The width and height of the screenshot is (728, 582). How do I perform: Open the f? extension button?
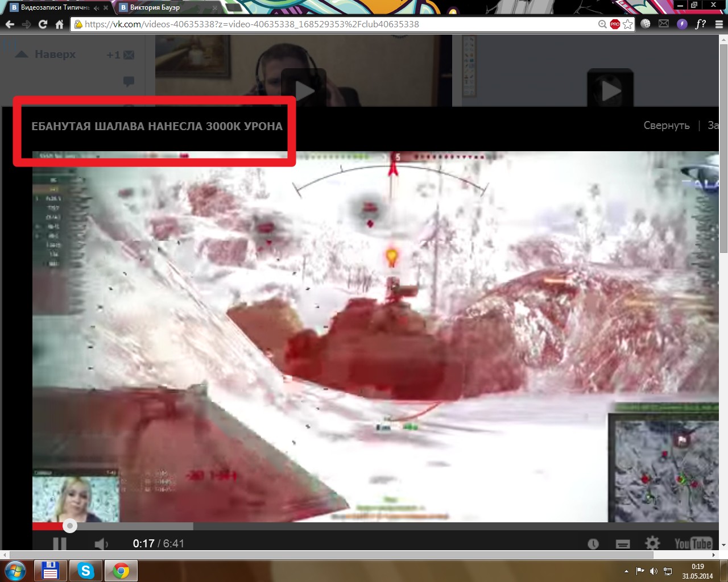coord(701,24)
